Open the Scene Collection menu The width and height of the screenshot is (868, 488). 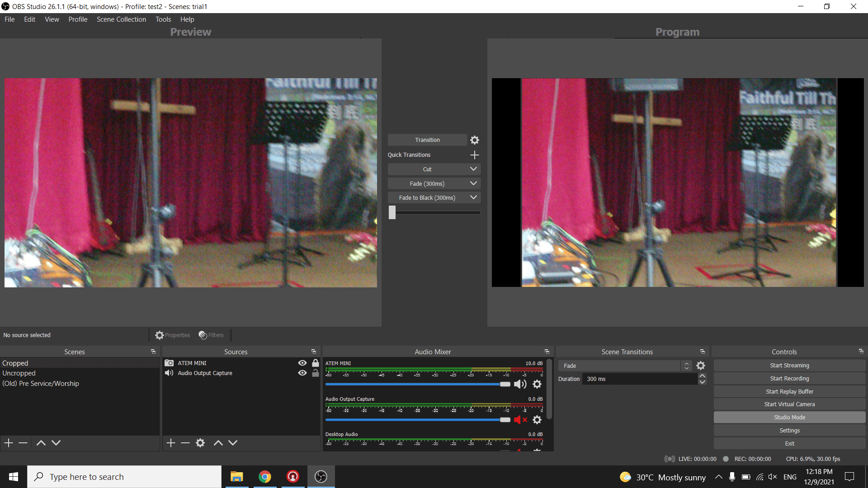[x=121, y=19]
